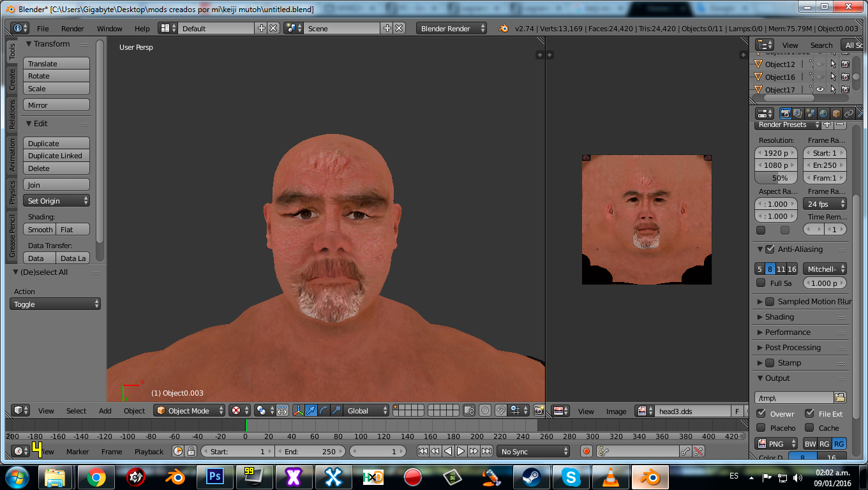Open the Object properties tab (orange cube)
The height and width of the screenshot is (490, 868).
(836, 114)
